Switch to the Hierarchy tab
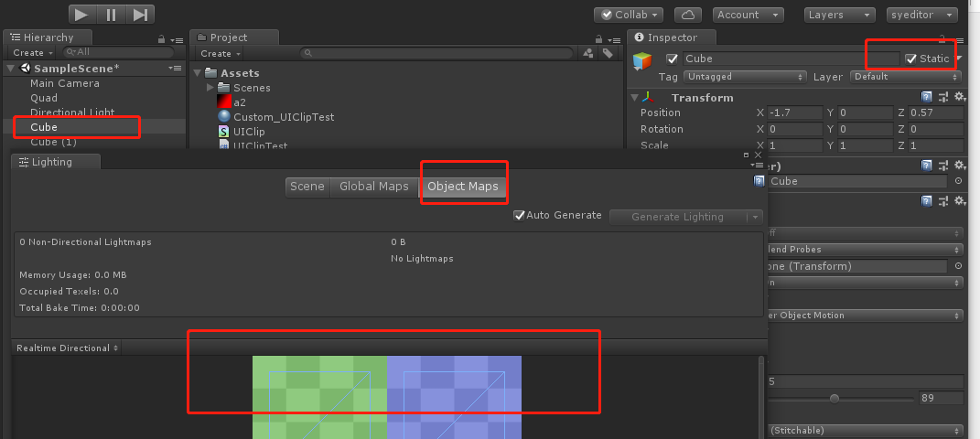The width and height of the screenshot is (980, 439). [x=48, y=37]
